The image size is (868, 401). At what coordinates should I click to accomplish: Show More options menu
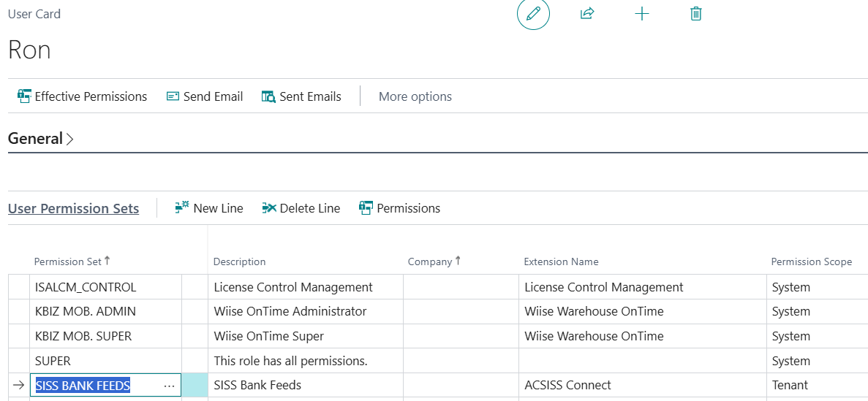click(415, 96)
